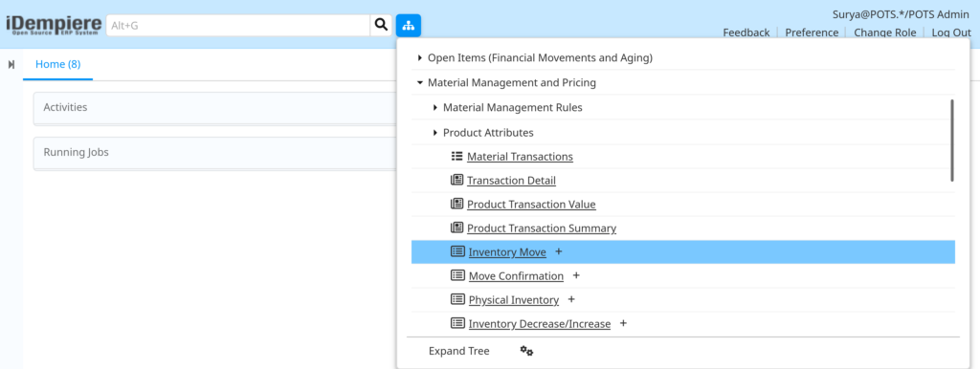
Task: Select Product Attributes node
Action: (488, 132)
